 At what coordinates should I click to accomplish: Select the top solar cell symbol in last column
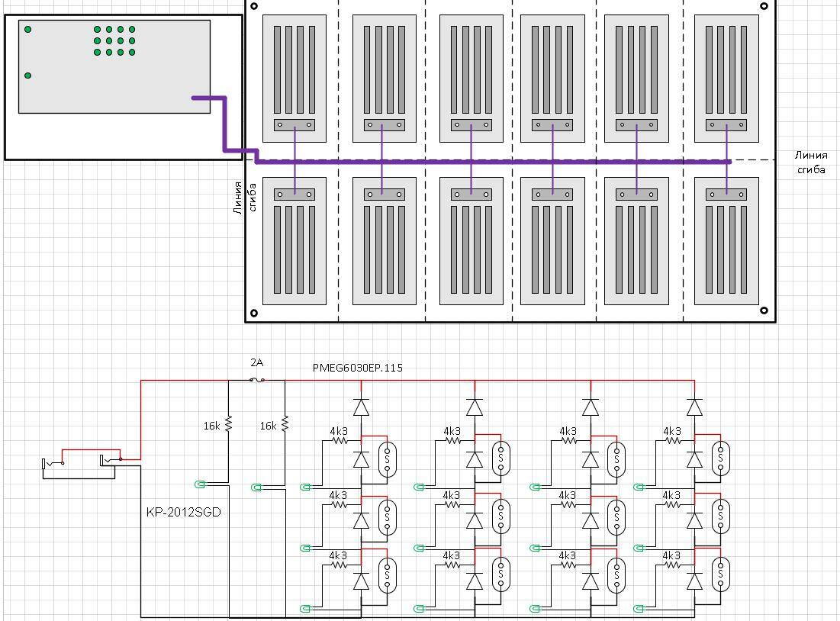click(720, 458)
